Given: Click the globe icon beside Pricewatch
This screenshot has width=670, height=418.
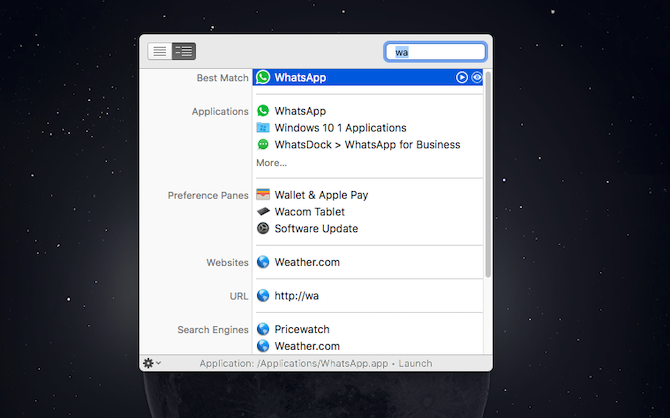Looking at the screenshot, I should coord(263,329).
